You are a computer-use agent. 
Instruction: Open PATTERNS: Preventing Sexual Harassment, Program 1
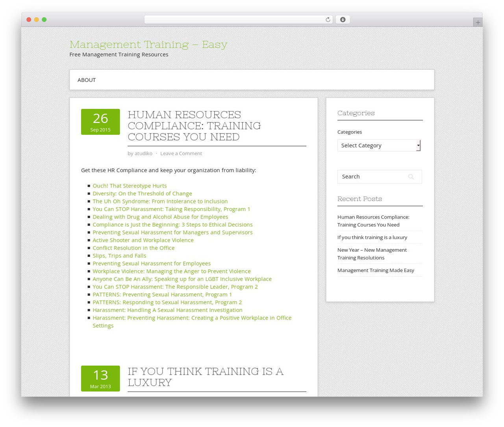(162, 294)
